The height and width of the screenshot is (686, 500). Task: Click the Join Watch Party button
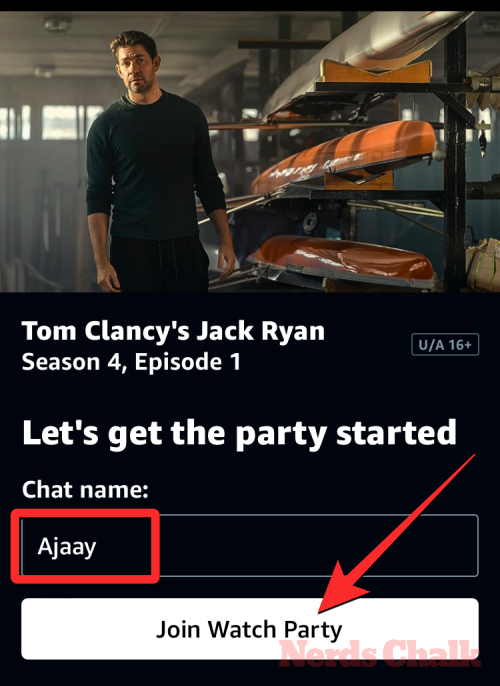[x=250, y=629]
